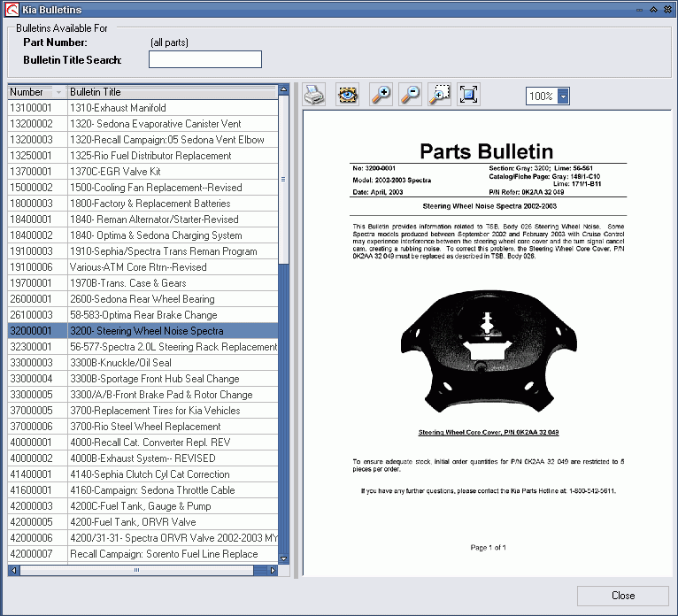Image resolution: width=678 pixels, height=616 pixels.
Task: Close the Kia Bulletins dialog with Close button
Action: pyautogui.click(x=622, y=596)
